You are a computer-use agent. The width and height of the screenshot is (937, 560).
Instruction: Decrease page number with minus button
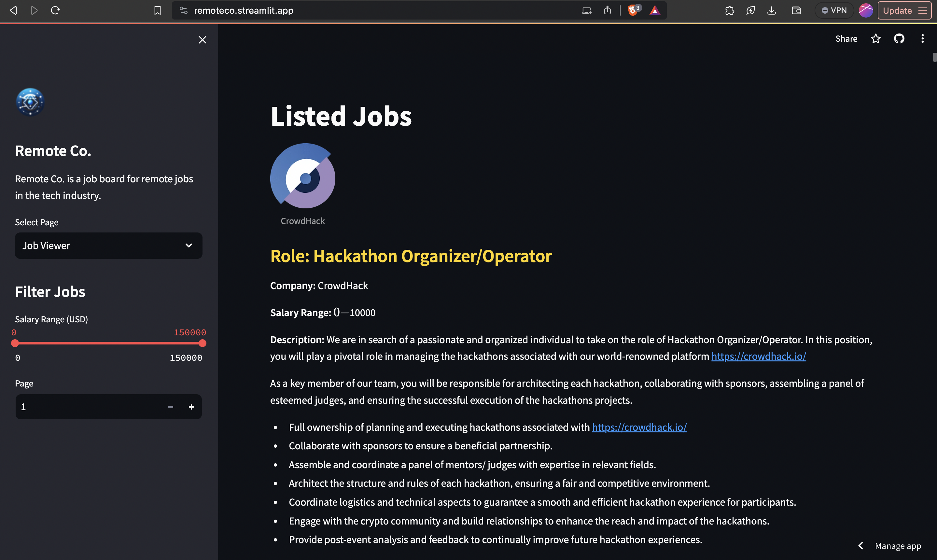click(171, 407)
